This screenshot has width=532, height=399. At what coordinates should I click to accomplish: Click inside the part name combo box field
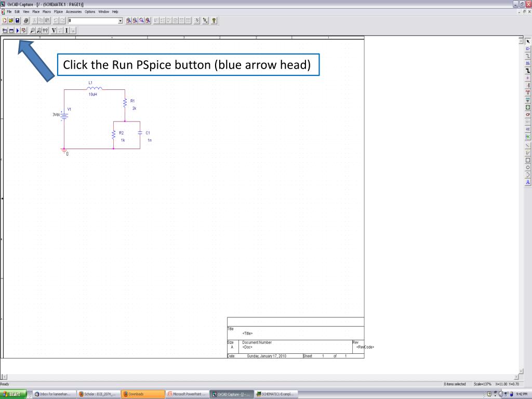(93, 21)
